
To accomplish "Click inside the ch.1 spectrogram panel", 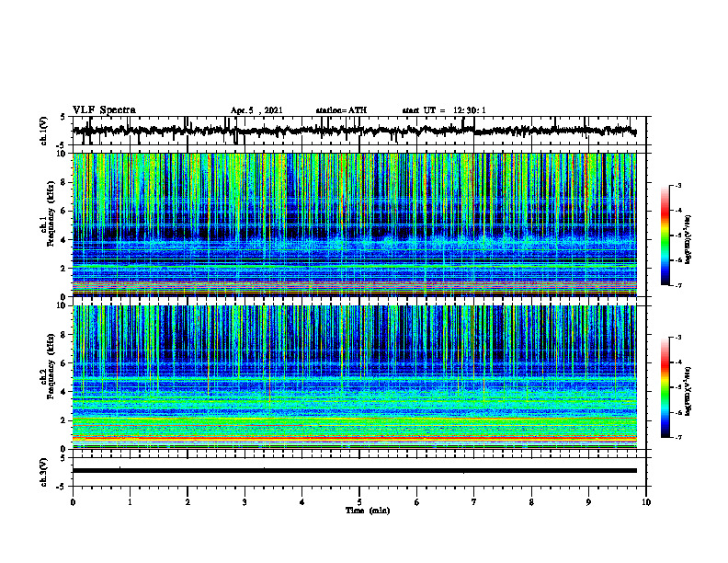I will click(354, 224).
